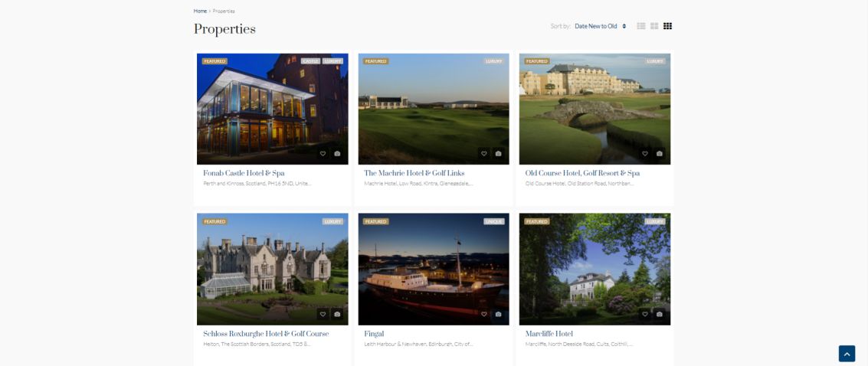Image resolution: width=868 pixels, height=366 pixels.
Task: Open the Sort by Date New to Old dropdown
Action: [x=600, y=26]
